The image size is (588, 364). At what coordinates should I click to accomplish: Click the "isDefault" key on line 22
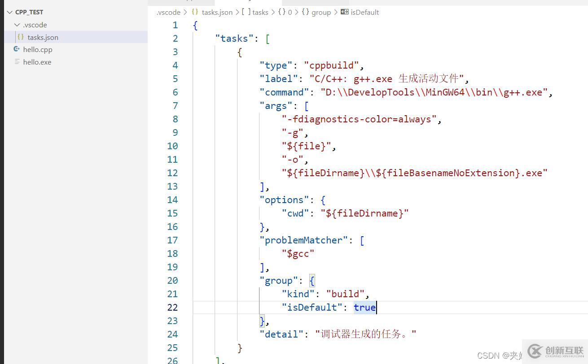(312, 308)
